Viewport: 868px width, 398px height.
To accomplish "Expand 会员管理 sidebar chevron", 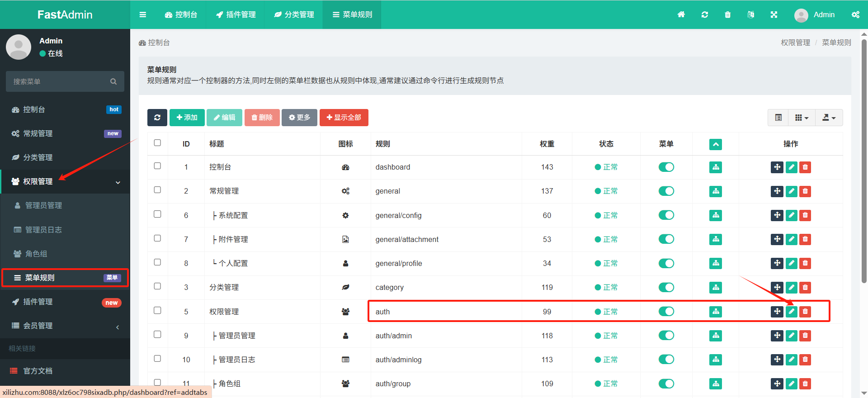I will [x=118, y=327].
